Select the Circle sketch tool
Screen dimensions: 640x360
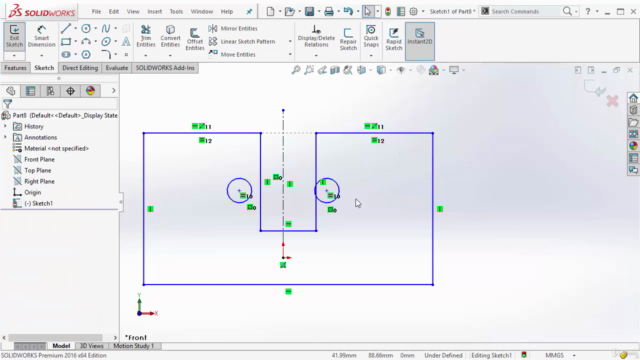[x=86, y=29]
